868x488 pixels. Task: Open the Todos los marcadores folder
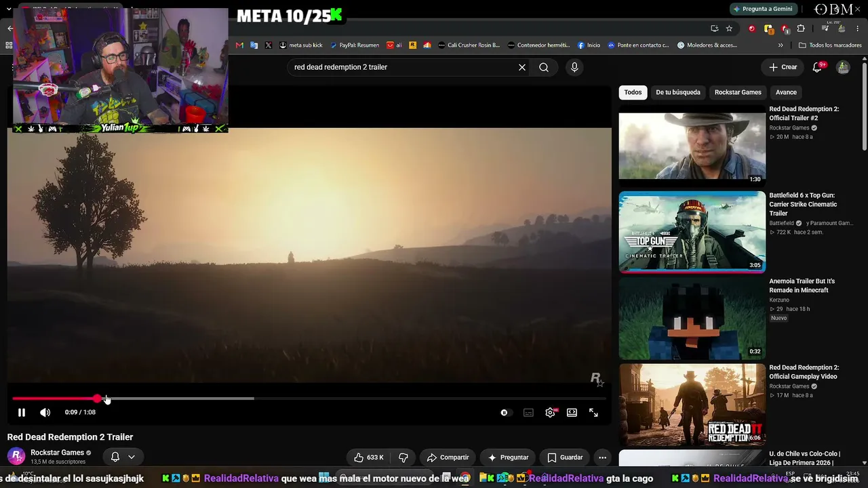[x=830, y=45]
